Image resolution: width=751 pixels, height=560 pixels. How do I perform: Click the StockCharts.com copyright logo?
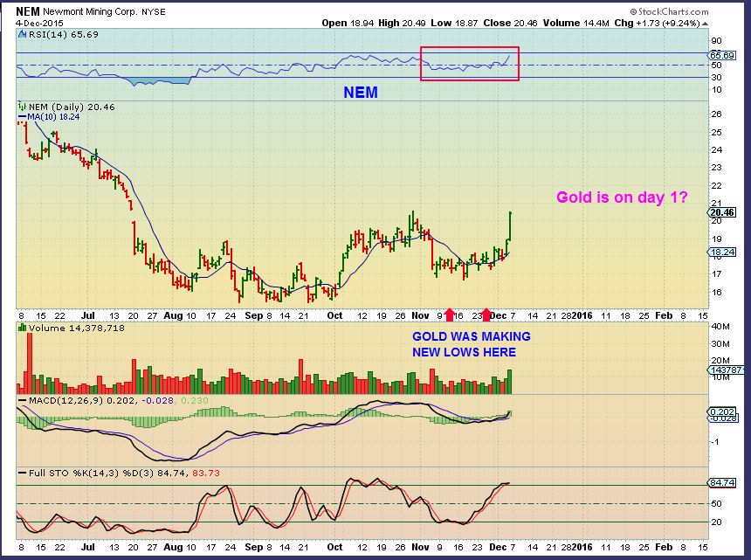tap(669, 11)
